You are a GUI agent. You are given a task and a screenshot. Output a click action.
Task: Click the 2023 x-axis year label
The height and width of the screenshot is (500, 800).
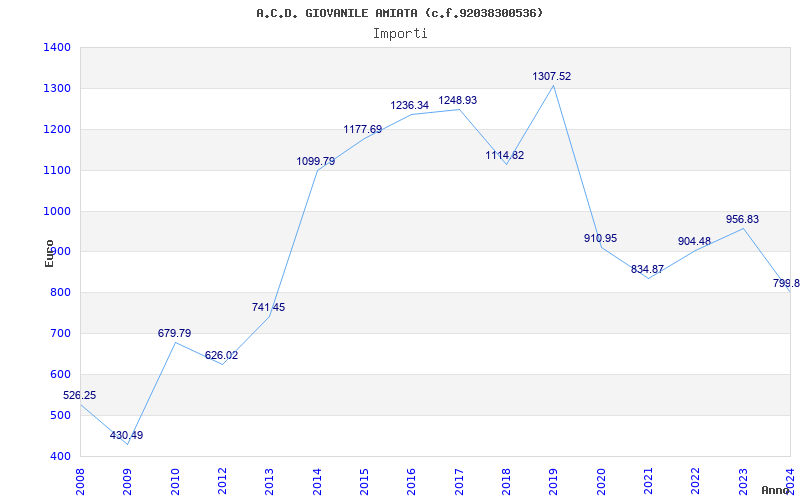coord(743,482)
